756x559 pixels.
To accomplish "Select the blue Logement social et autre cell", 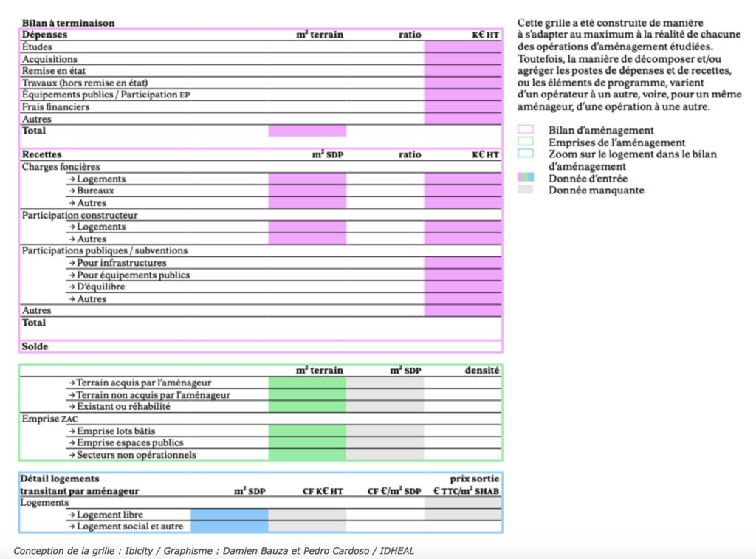I will tap(229, 527).
